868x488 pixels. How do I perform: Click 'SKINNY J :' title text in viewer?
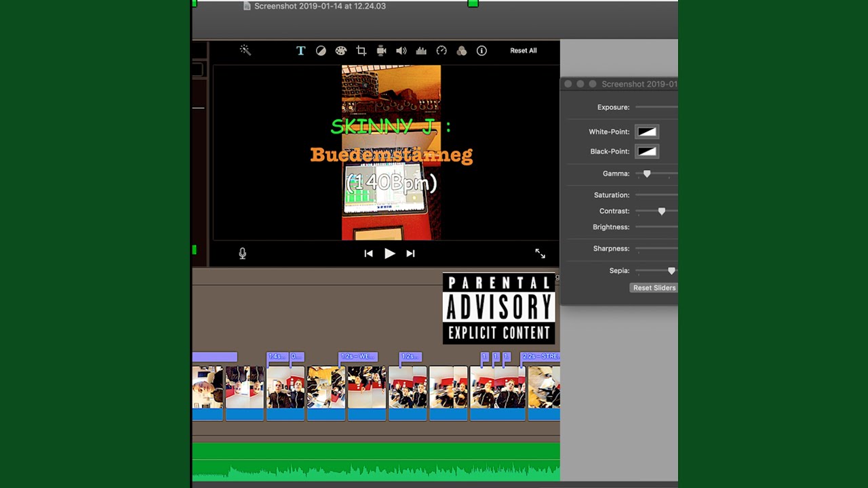click(x=391, y=127)
